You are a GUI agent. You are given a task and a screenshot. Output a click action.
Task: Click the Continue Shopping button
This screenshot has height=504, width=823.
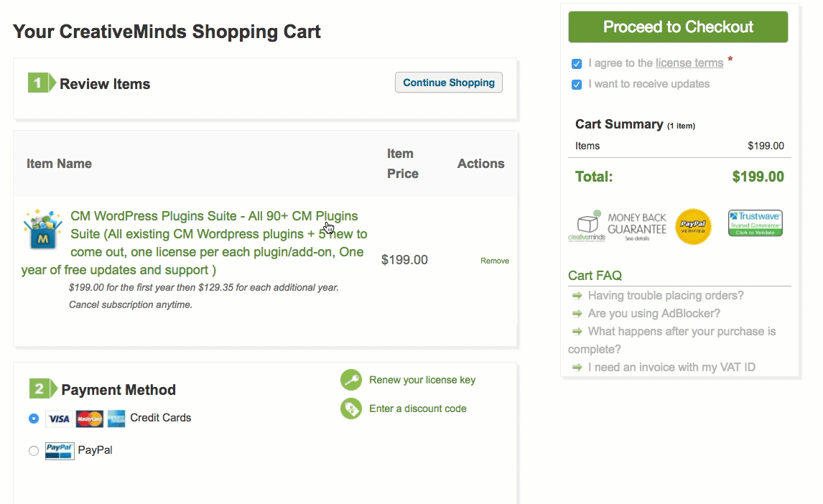449,83
